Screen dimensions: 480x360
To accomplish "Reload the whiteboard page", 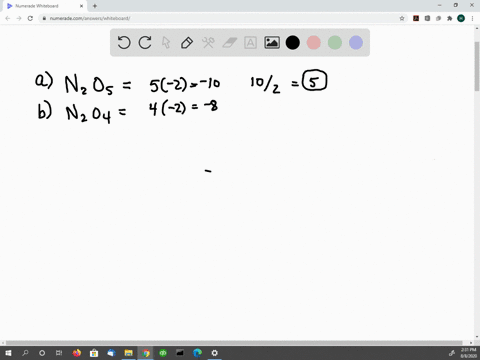I will point(30,18).
